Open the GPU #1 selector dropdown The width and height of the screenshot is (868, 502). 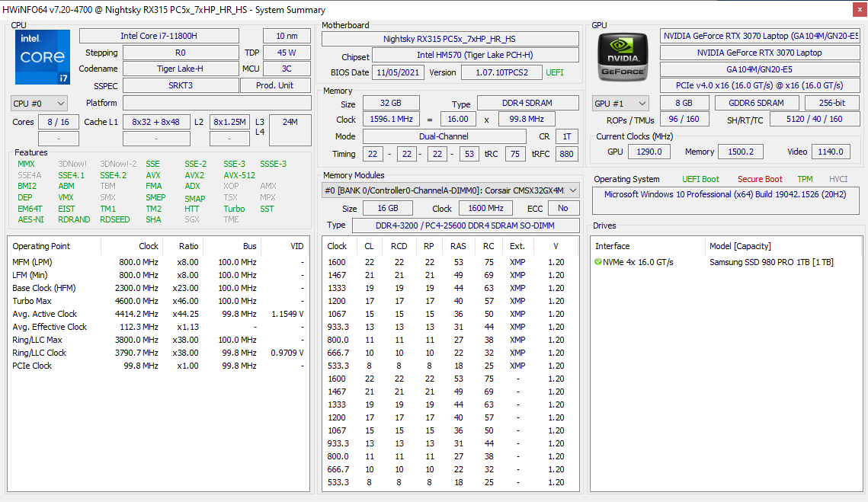pyautogui.click(x=620, y=104)
